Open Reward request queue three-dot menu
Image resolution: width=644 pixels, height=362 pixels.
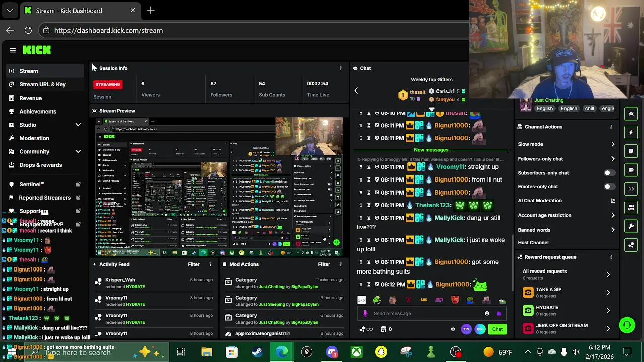[x=611, y=257]
